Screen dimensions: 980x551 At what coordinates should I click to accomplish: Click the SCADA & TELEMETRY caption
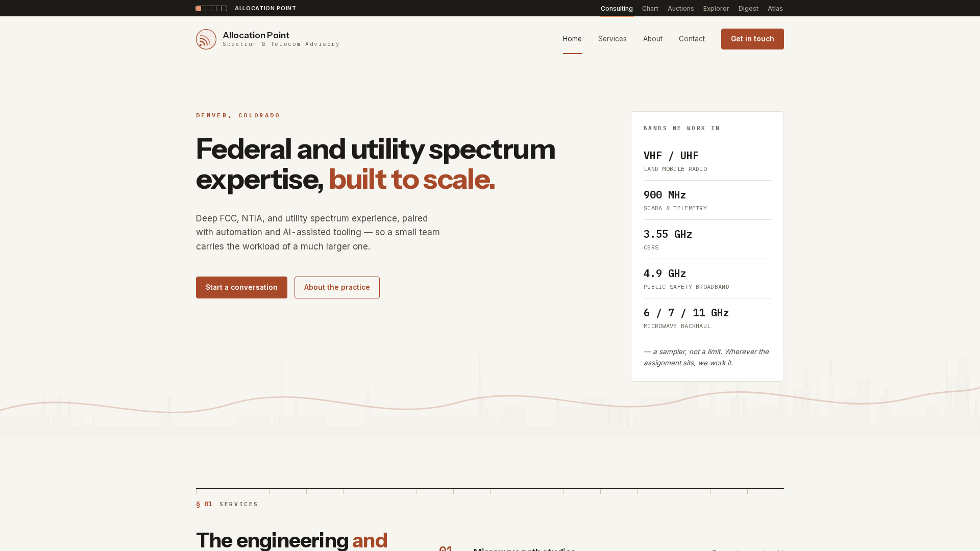pyautogui.click(x=675, y=208)
